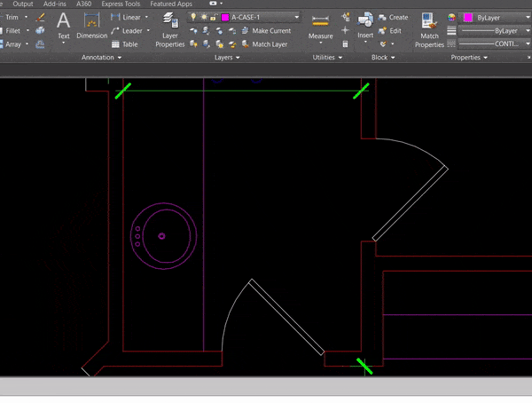532x403 pixels.
Task: Switch to the A360 tab
Action: tap(84, 4)
